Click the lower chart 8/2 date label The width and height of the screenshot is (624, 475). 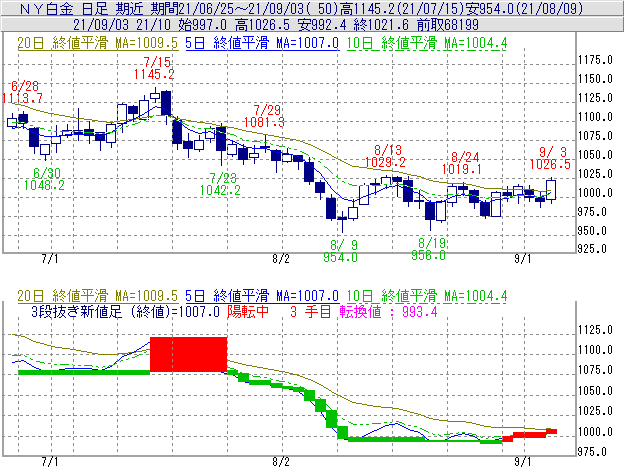[281, 462]
